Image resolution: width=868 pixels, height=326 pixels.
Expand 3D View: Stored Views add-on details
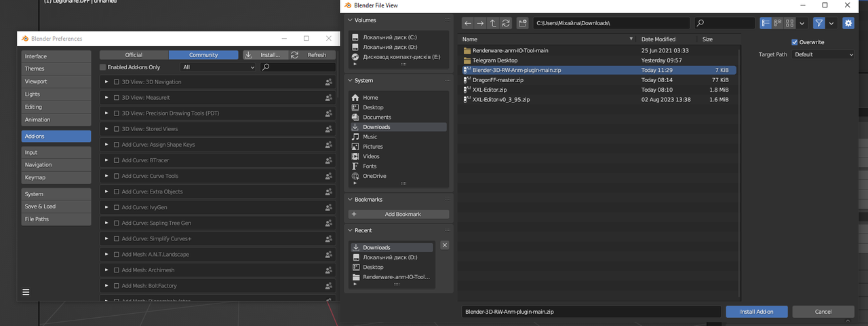point(106,129)
